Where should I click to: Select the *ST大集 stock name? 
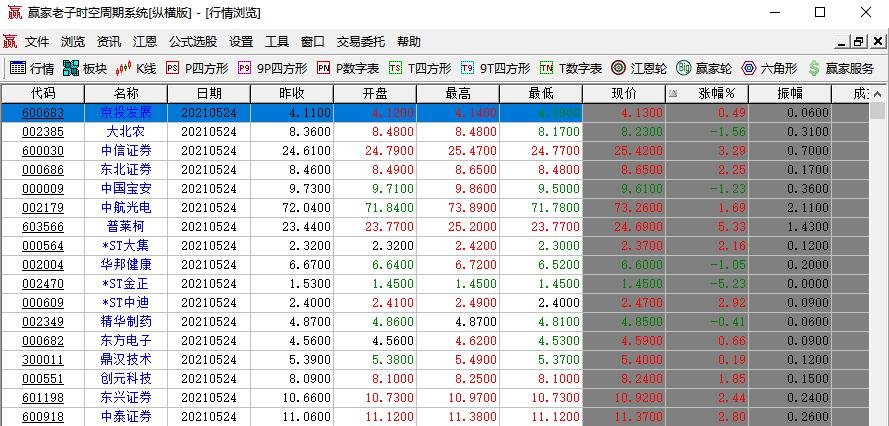click(126, 246)
